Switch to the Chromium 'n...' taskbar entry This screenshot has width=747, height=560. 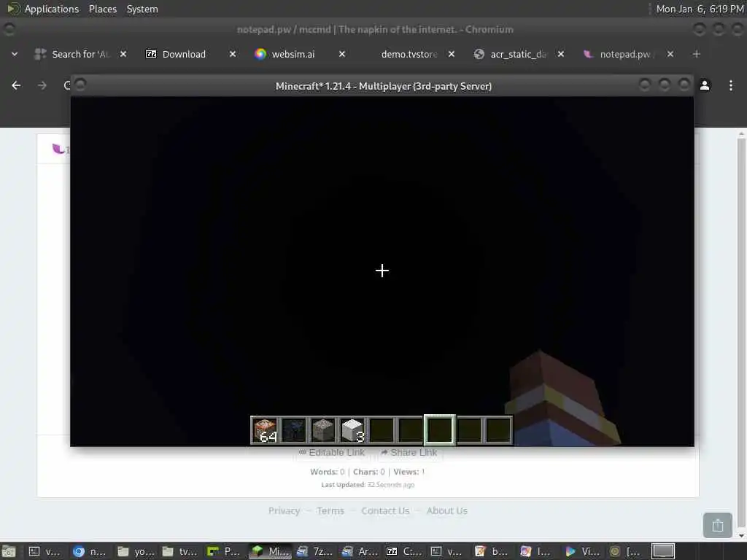pyautogui.click(x=90, y=551)
